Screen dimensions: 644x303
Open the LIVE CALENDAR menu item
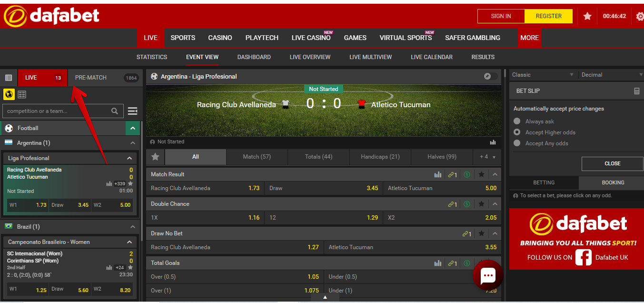tap(432, 57)
